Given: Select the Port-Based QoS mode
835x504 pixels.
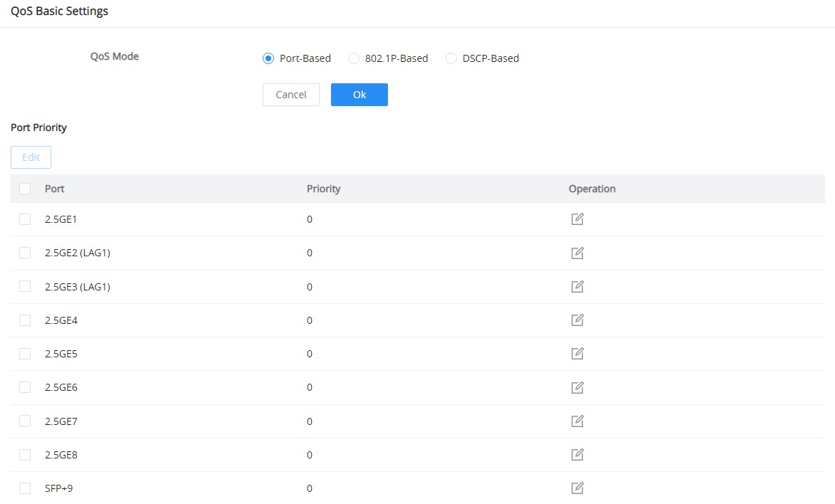Looking at the screenshot, I should (x=268, y=58).
